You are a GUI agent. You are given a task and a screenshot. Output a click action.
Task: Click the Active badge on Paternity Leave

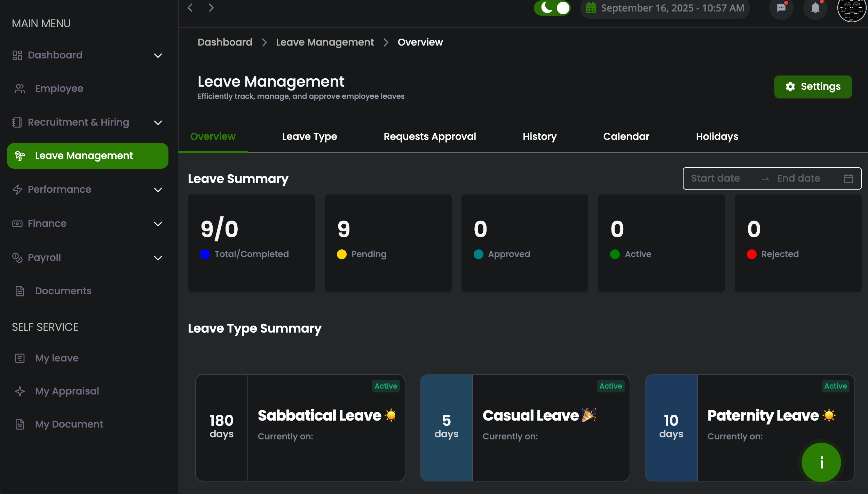(x=836, y=386)
